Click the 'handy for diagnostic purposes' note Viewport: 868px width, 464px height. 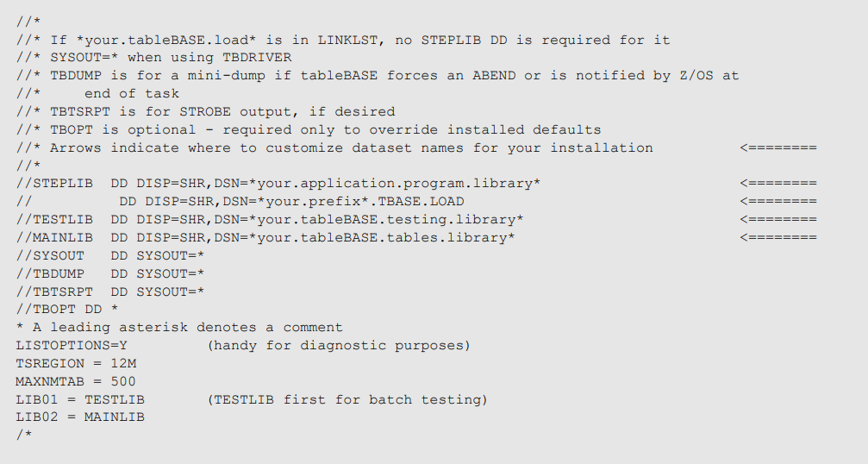pyautogui.click(x=339, y=346)
